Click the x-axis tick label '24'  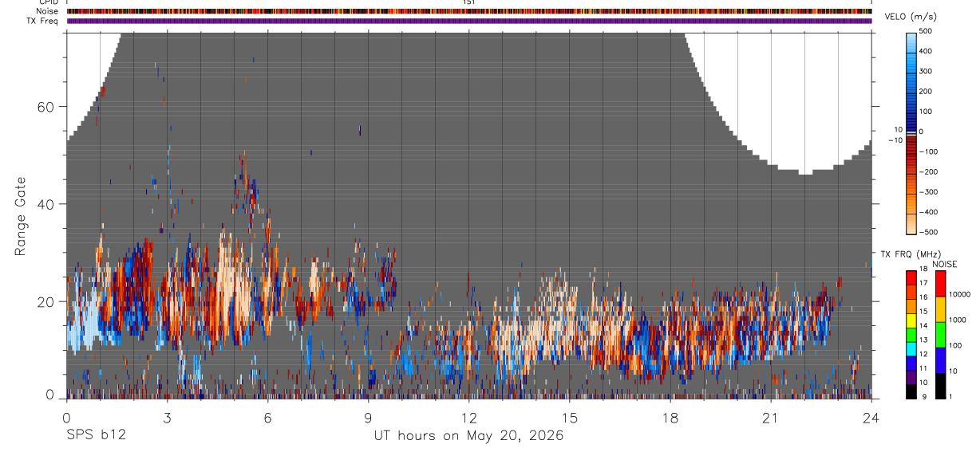871,417
